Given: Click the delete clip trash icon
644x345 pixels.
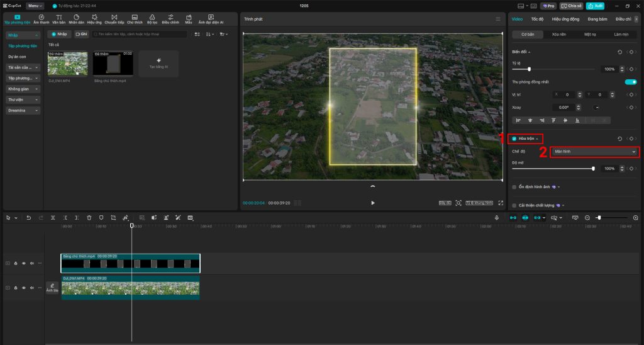Looking at the screenshot, I should click(89, 218).
